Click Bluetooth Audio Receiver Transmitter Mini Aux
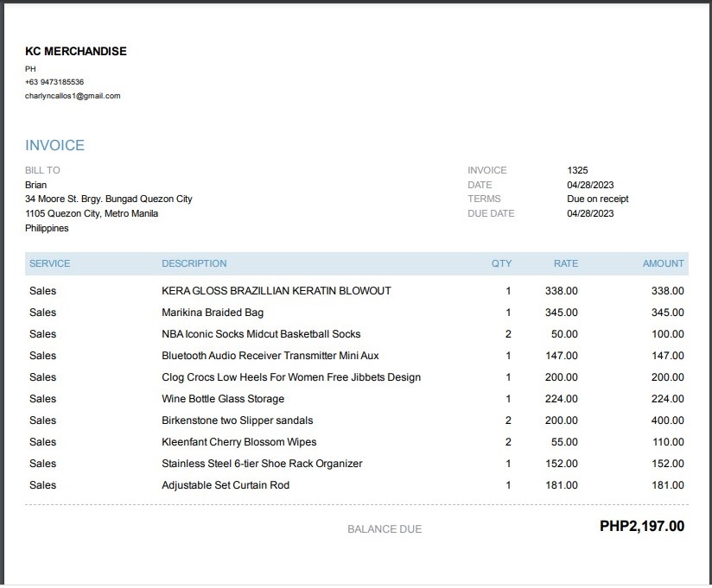 pos(270,356)
